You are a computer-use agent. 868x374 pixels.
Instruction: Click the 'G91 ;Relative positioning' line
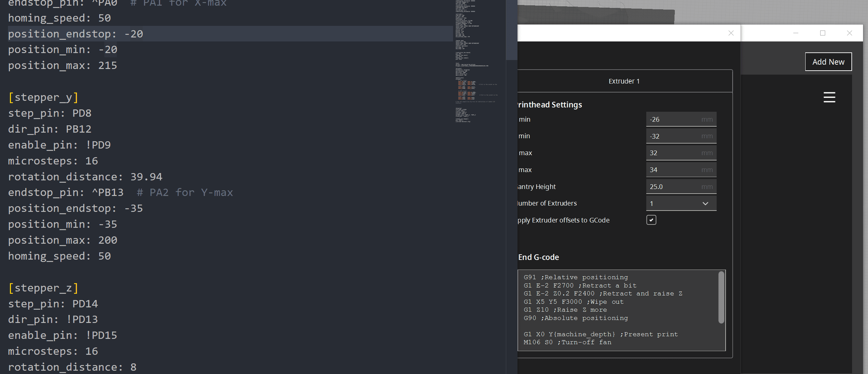click(x=576, y=277)
